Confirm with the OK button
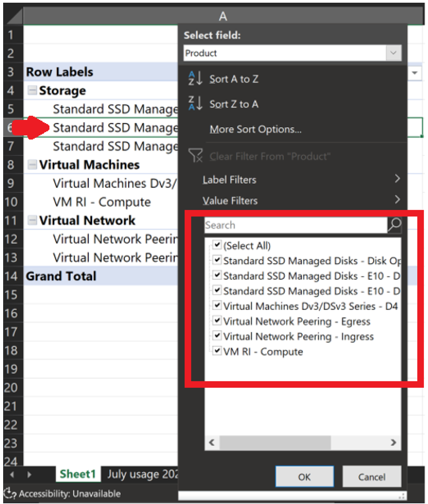The width and height of the screenshot is (428, 504). pos(304,477)
